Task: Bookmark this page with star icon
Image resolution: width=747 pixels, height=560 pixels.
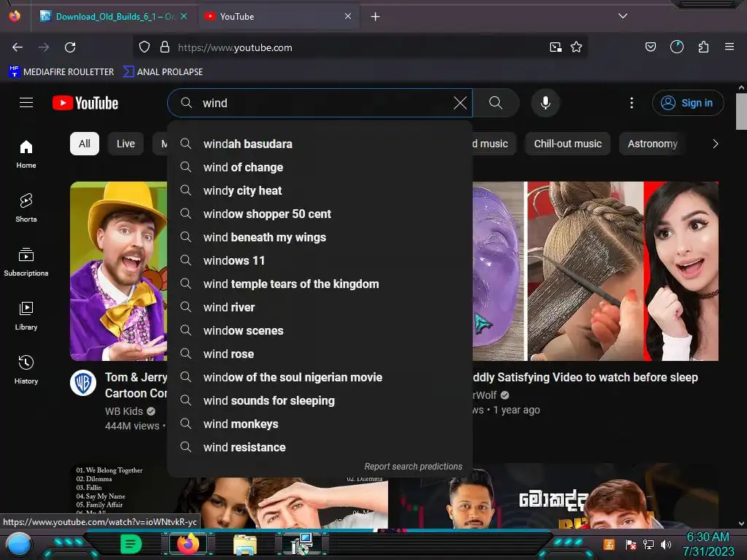Action: pos(576,47)
